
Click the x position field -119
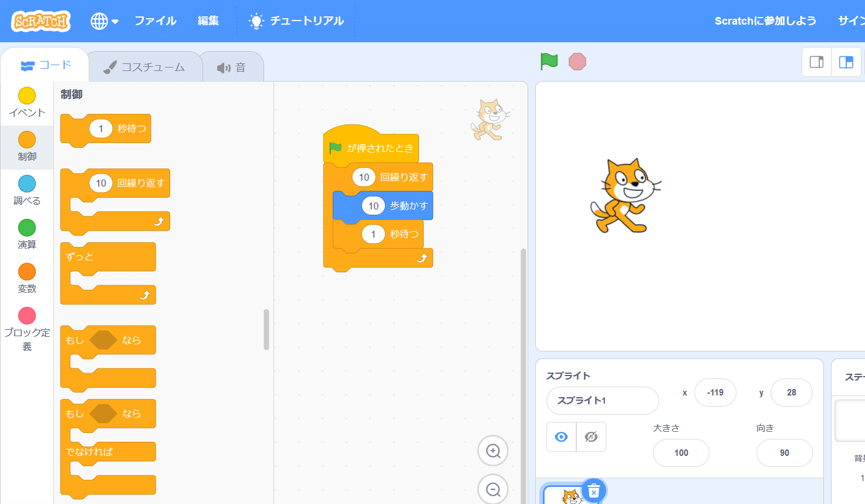pos(715,393)
